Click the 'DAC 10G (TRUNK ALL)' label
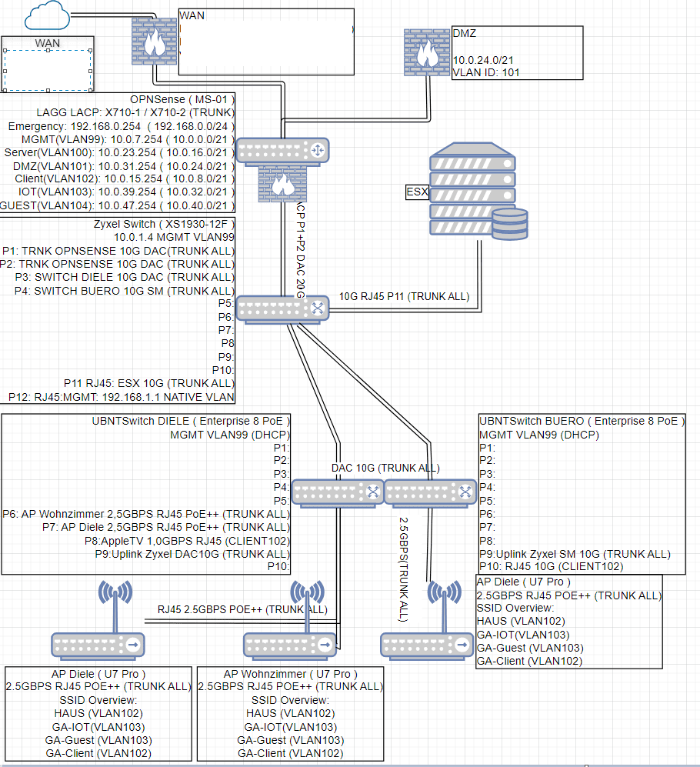 click(x=385, y=469)
